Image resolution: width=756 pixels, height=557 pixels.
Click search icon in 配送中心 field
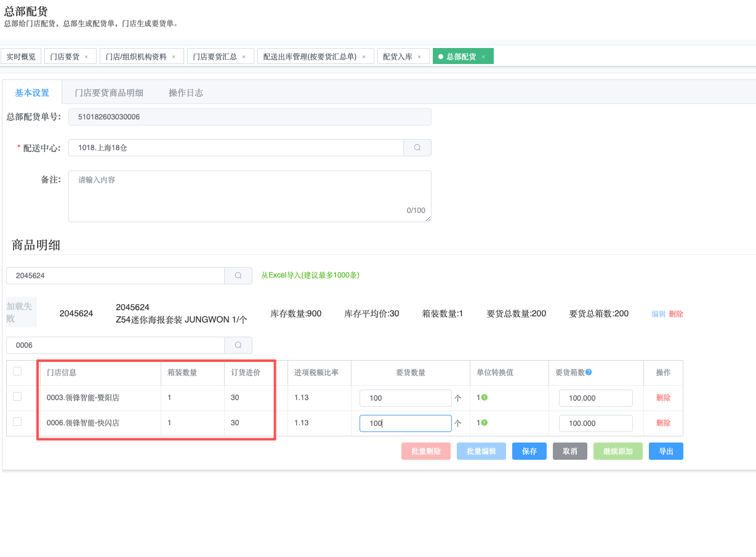(x=417, y=148)
